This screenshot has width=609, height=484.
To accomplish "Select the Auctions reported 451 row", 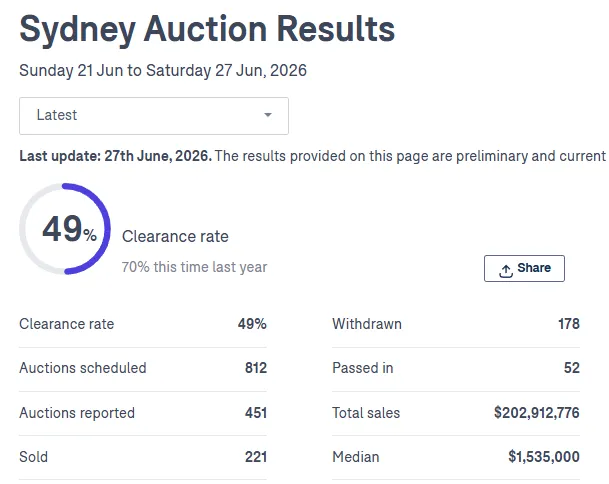I will tap(143, 413).
